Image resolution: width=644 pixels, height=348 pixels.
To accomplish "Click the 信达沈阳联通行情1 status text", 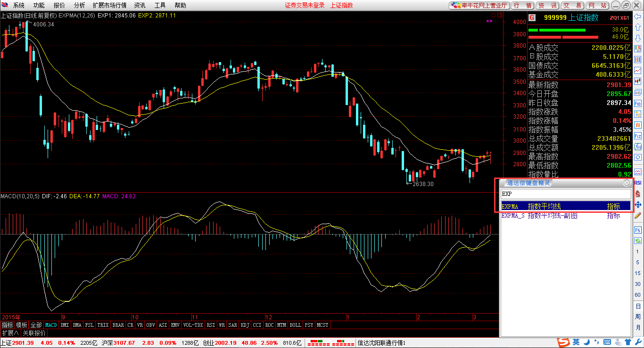I will coord(382,342).
